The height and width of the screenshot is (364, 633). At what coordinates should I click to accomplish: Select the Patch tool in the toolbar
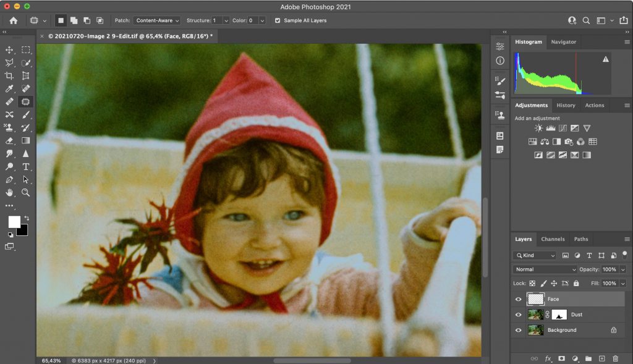26,102
